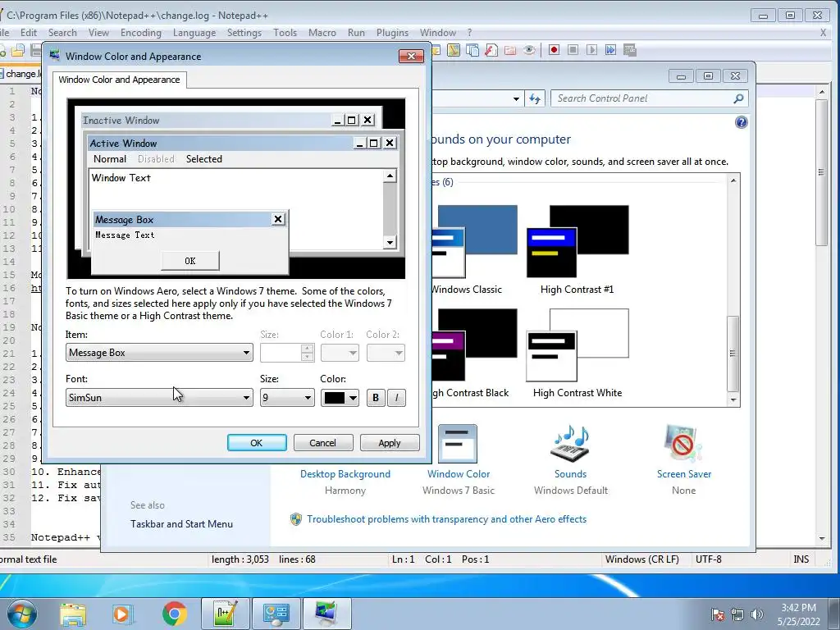The image size is (840, 630).
Task: Expand the Control Panel address bar dropdown
Action: click(x=516, y=98)
